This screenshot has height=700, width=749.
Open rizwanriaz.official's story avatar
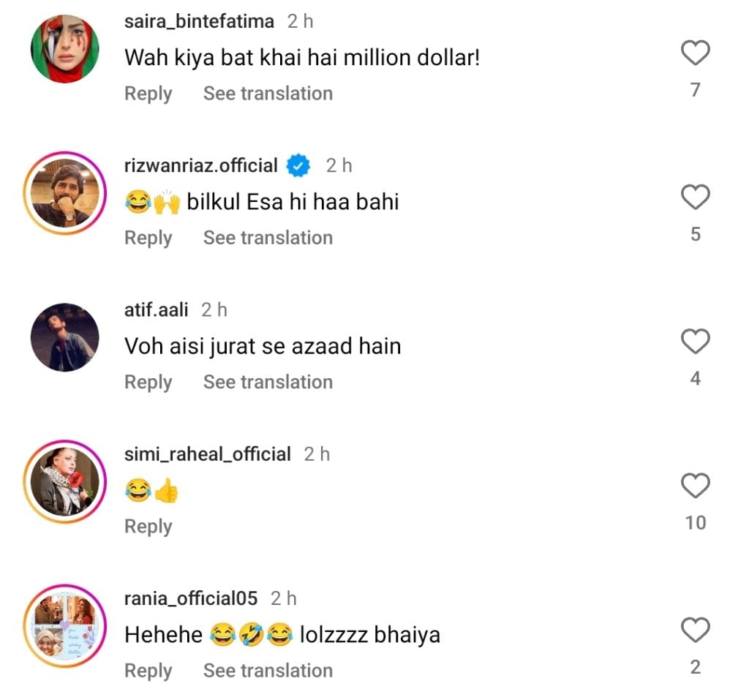coord(64,193)
